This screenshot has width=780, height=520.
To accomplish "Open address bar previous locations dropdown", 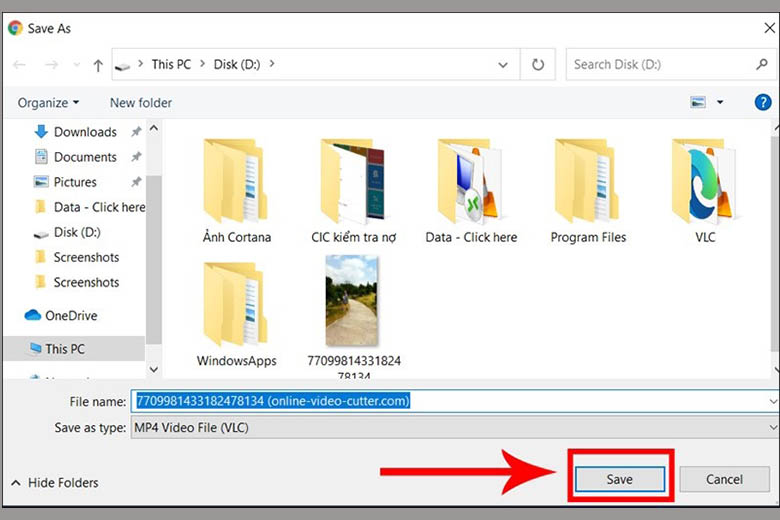I will tap(503, 65).
